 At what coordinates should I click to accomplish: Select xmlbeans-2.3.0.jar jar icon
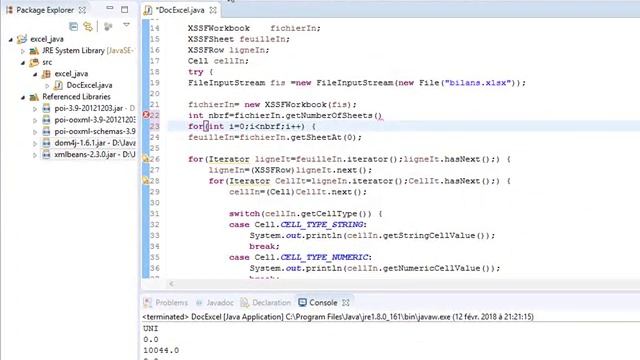click(x=47, y=154)
